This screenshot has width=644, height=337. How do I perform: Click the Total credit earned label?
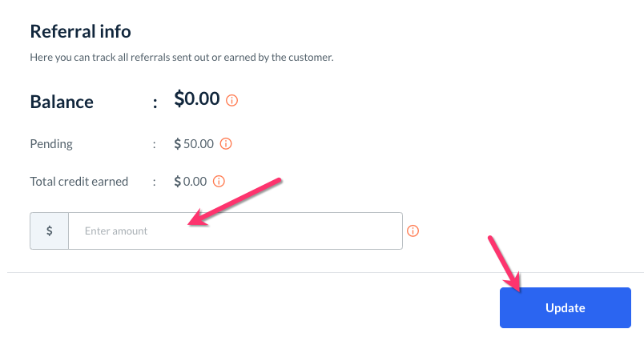(78, 182)
